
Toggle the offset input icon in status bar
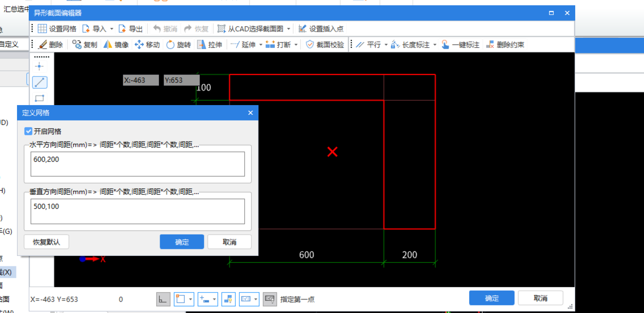(x=204, y=299)
